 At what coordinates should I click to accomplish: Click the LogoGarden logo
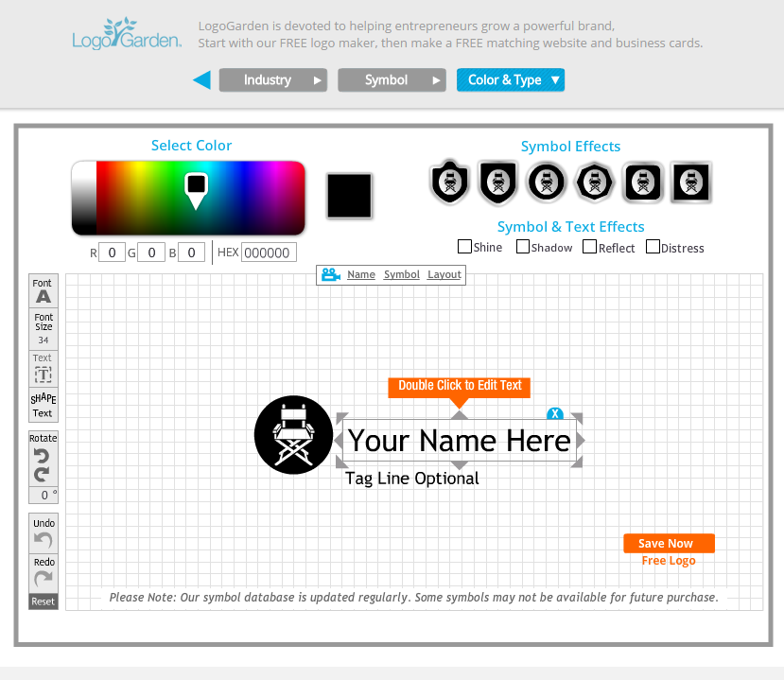[x=127, y=34]
